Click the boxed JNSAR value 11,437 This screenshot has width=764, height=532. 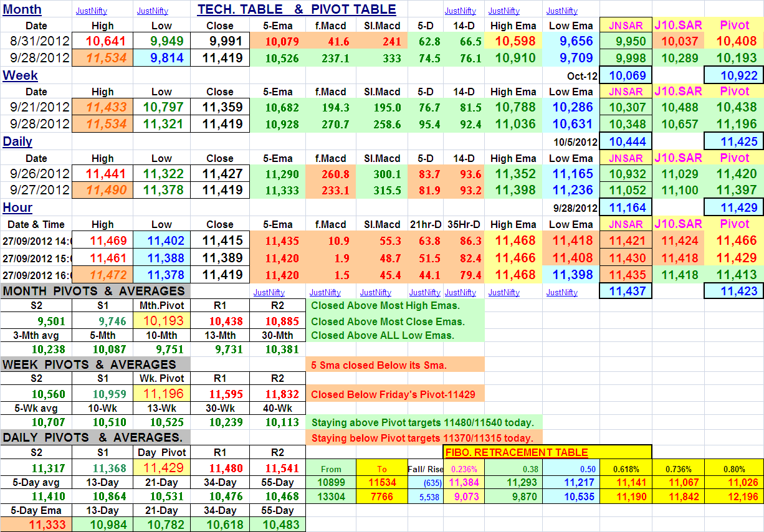pyautogui.click(x=626, y=290)
